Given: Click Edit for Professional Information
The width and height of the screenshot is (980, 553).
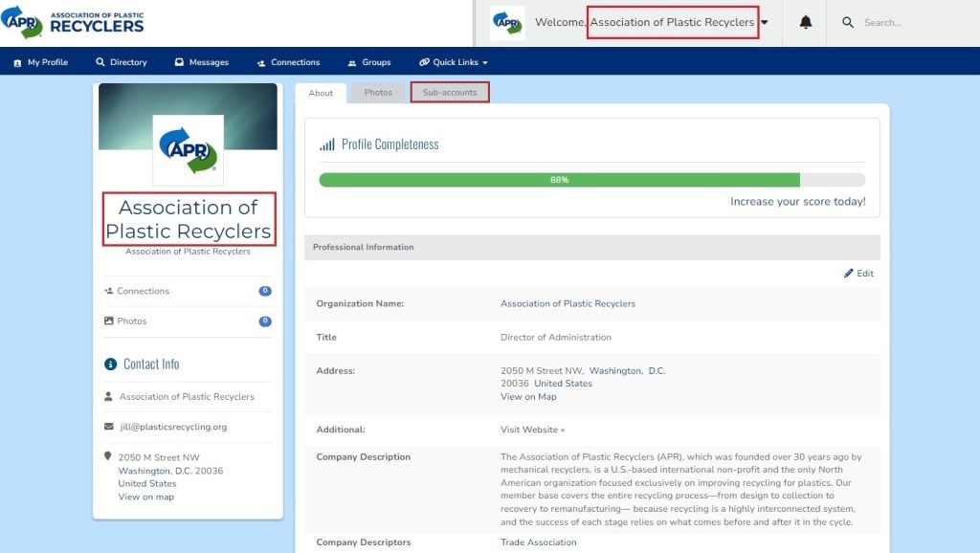Looking at the screenshot, I should point(858,274).
